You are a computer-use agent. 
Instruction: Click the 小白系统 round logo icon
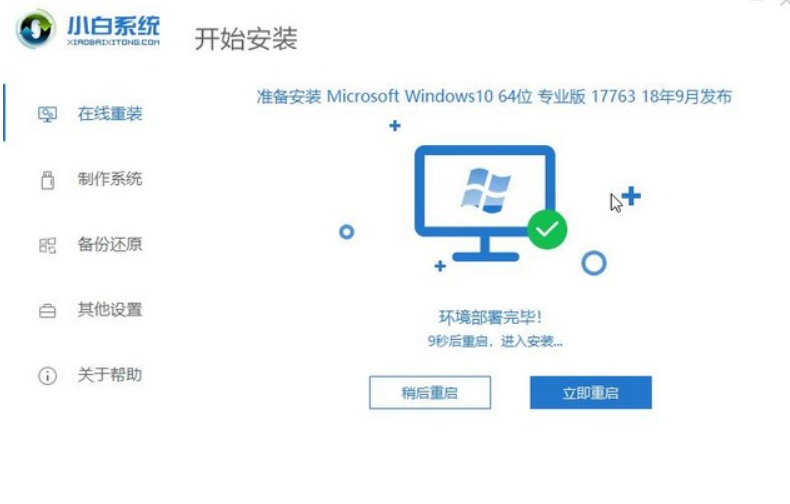point(35,29)
